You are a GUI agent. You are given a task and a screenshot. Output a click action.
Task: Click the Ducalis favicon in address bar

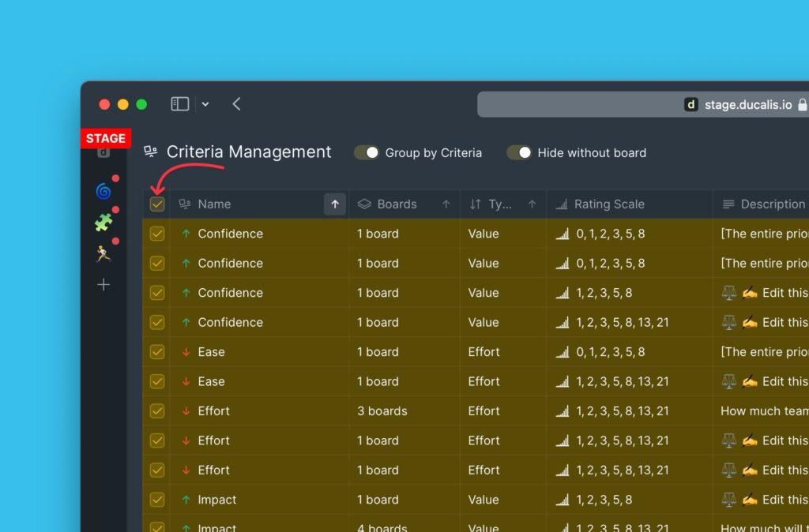pos(690,104)
